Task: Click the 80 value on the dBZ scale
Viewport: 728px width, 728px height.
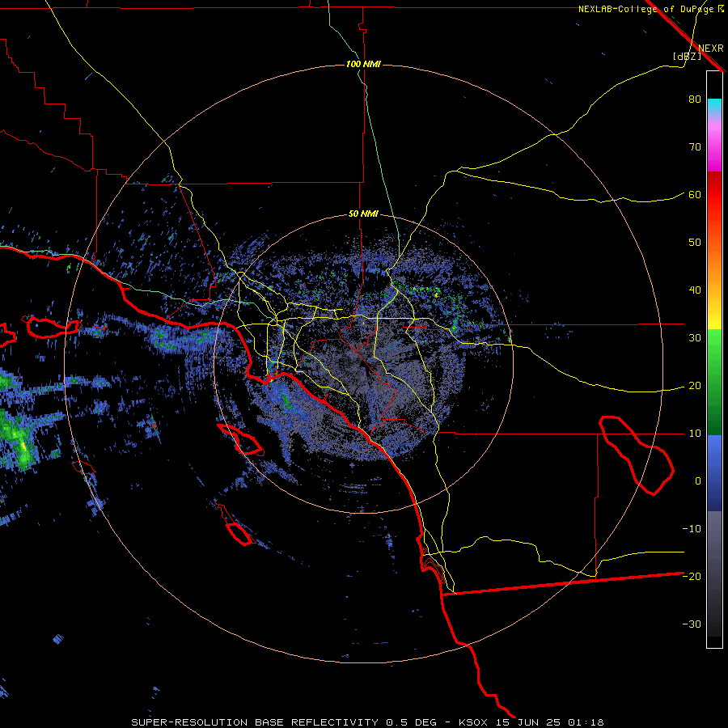Action: click(x=695, y=99)
